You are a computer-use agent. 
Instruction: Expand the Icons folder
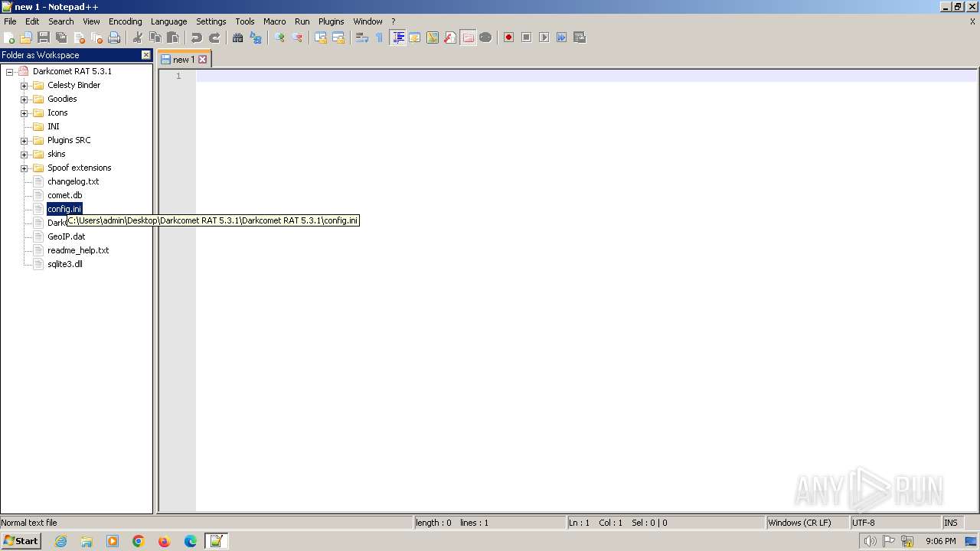(x=24, y=112)
